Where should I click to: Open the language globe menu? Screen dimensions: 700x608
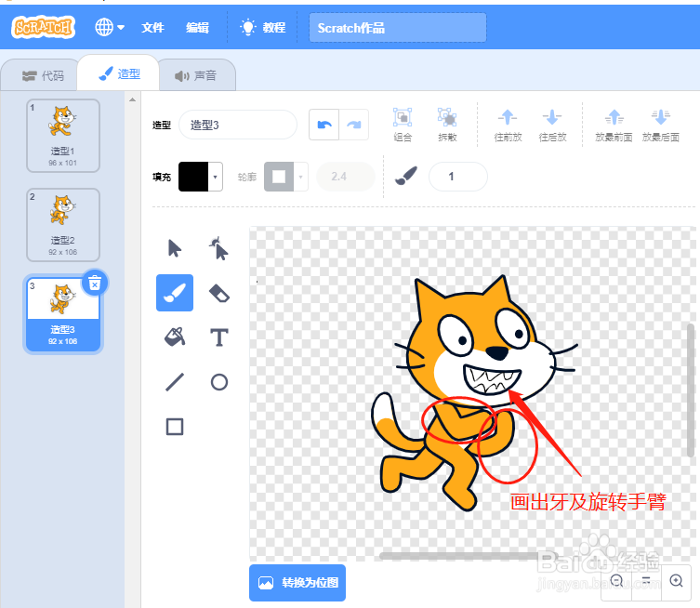[110, 27]
